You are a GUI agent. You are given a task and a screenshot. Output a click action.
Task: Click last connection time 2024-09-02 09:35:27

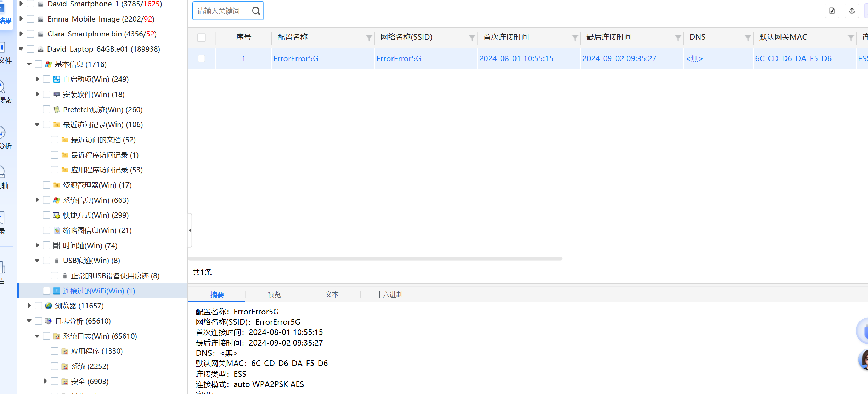coord(619,59)
